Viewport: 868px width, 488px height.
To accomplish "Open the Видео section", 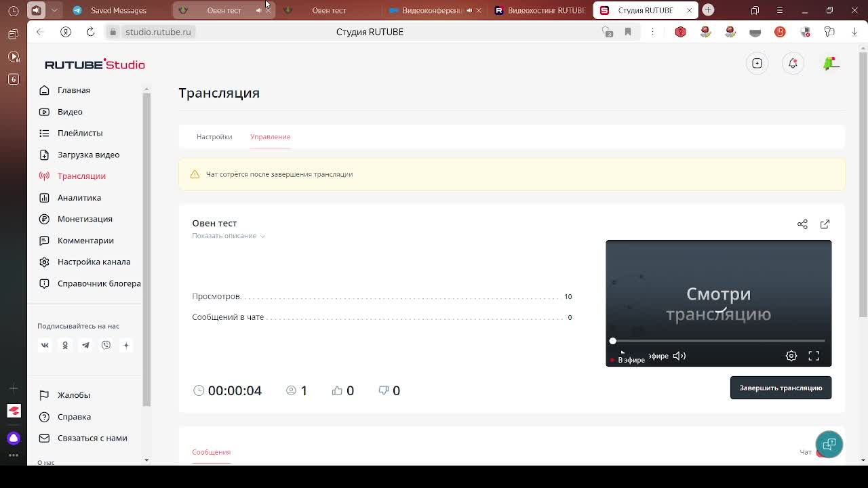I will click(70, 112).
